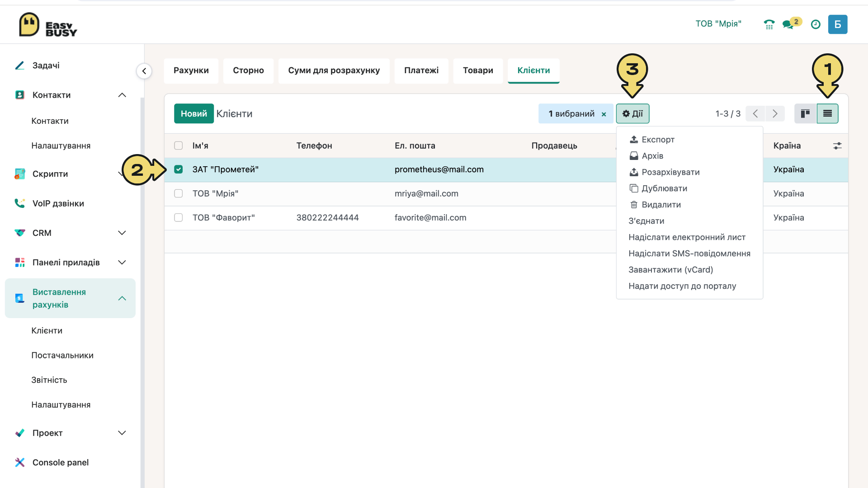Open the Суми для розрахунку tab
Viewport: 868px width, 488px height.
[334, 70]
